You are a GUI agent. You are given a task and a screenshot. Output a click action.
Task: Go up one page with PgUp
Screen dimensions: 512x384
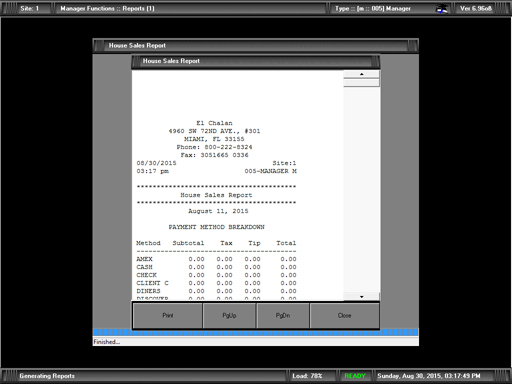229,315
